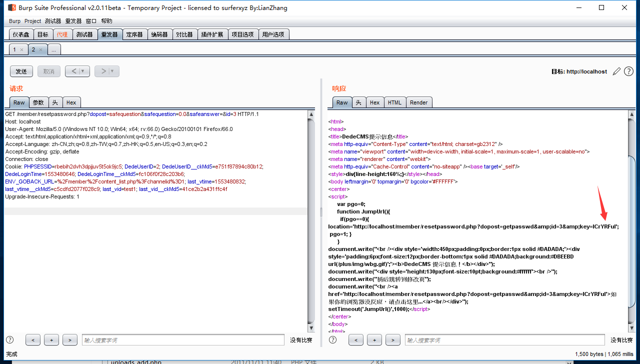Add new repeater tab with '...'
640x364 pixels.
click(54, 49)
